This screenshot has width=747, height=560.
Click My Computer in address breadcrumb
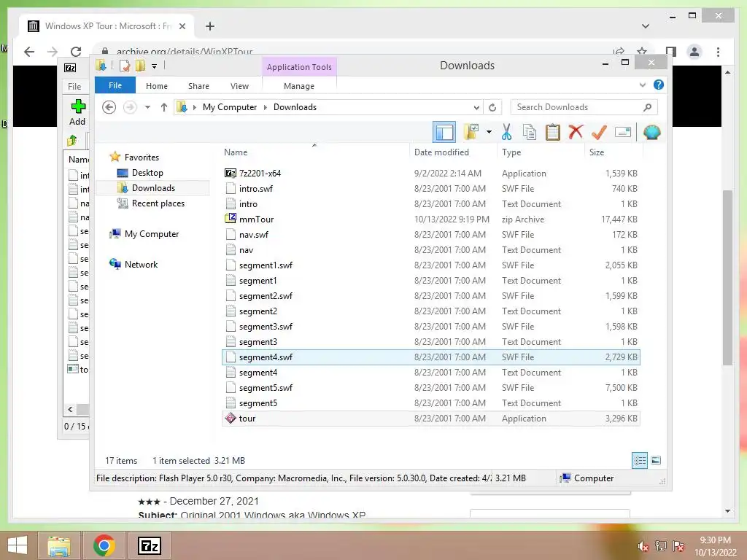click(230, 107)
